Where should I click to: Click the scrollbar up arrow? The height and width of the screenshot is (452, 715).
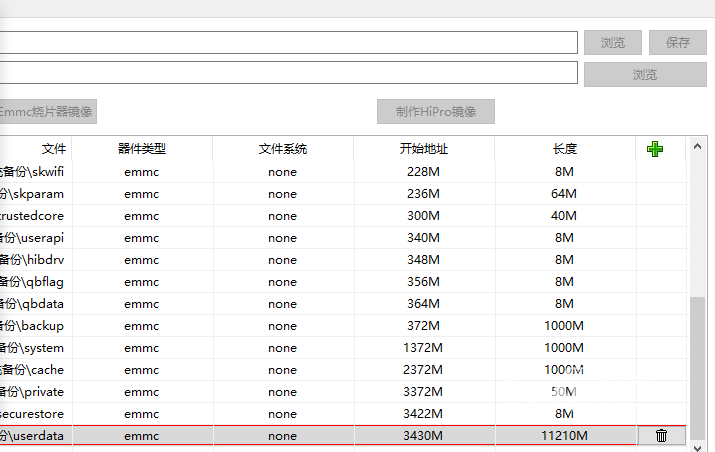click(x=697, y=146)
